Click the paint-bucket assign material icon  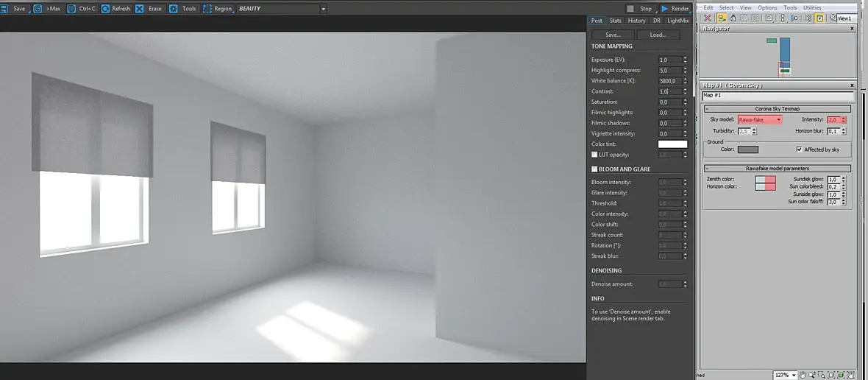click(733, 18)
